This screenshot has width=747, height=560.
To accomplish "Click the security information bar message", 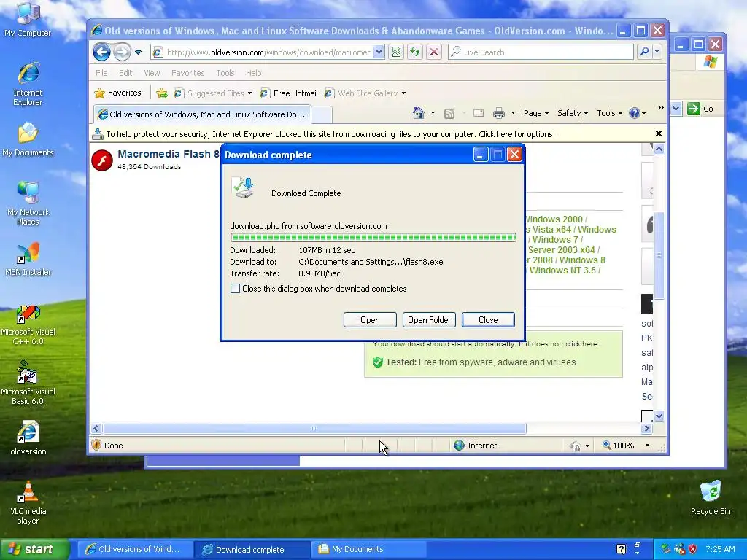I will pyautogui.click(x=333, y=134).
